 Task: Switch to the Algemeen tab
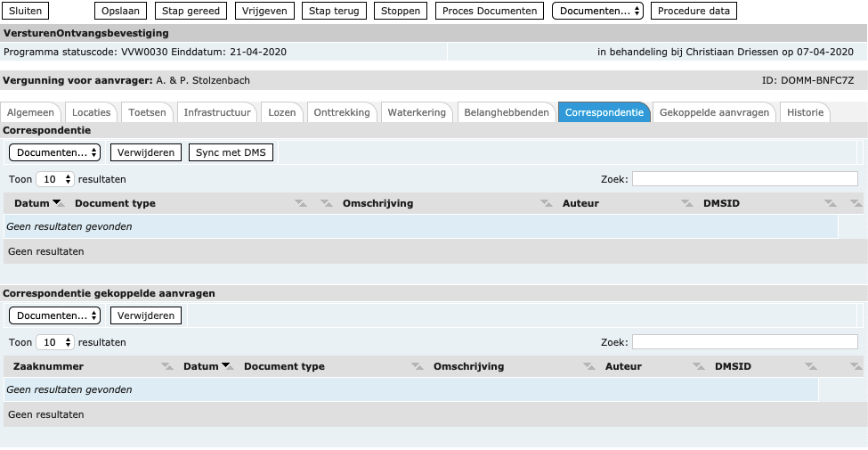[x=32, y=113]
